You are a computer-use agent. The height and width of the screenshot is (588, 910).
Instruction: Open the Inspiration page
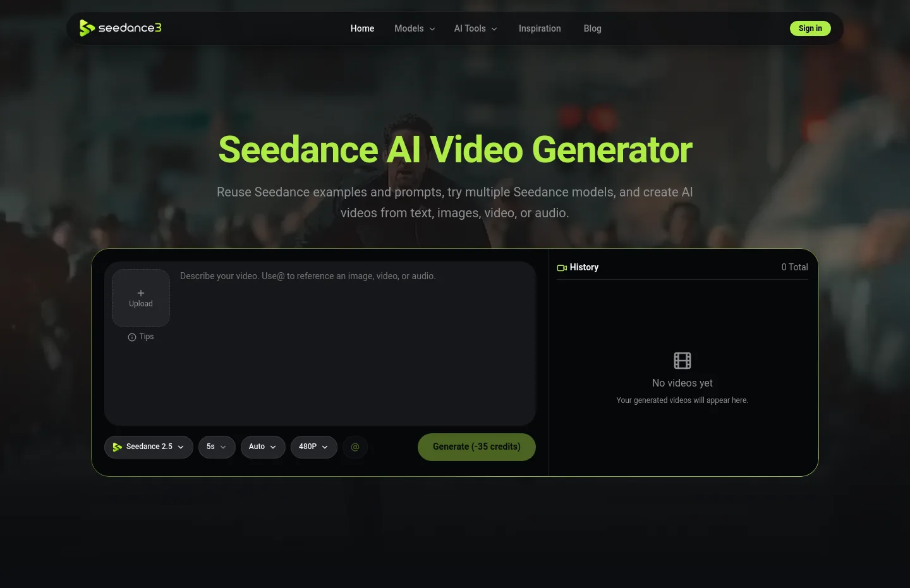coord(540,28)
